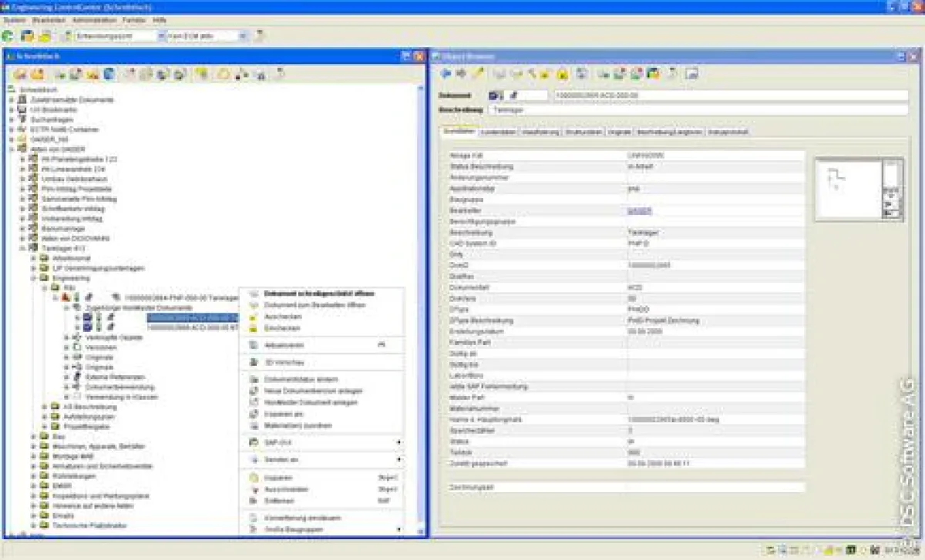Click the back navigation arrow in Object Browser
This screenshot has width=925, height=560.
[x=446, y=72]
